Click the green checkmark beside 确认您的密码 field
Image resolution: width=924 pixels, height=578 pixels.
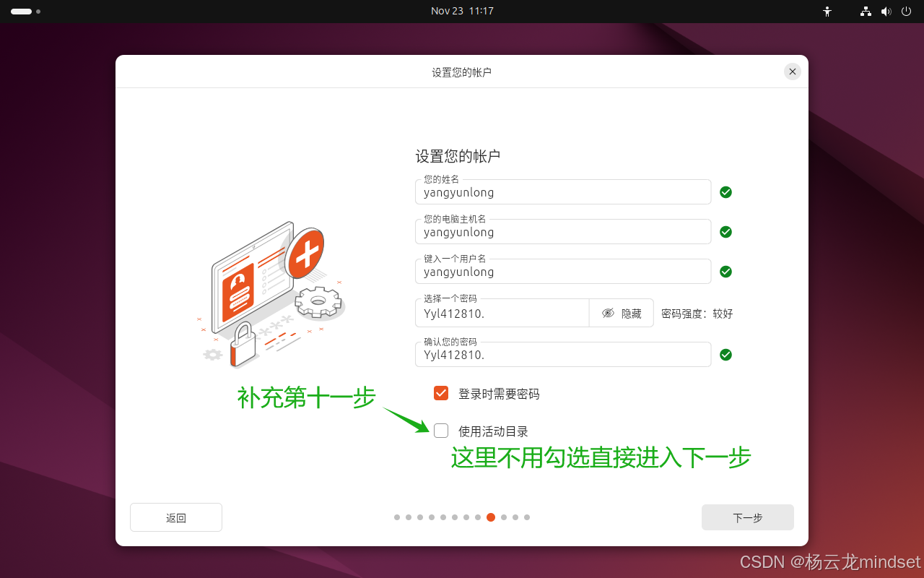[x=725, y=354]
